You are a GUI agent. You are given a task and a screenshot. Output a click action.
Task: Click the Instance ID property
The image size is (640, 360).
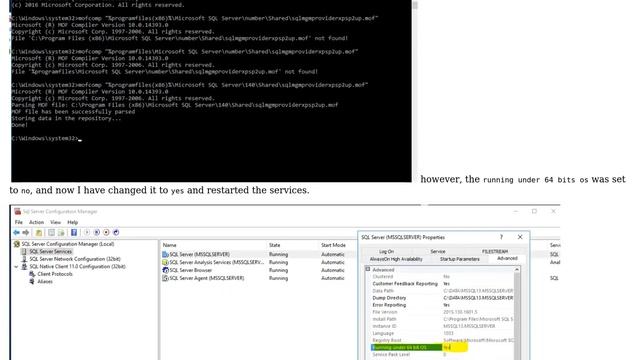pos(384,326)
